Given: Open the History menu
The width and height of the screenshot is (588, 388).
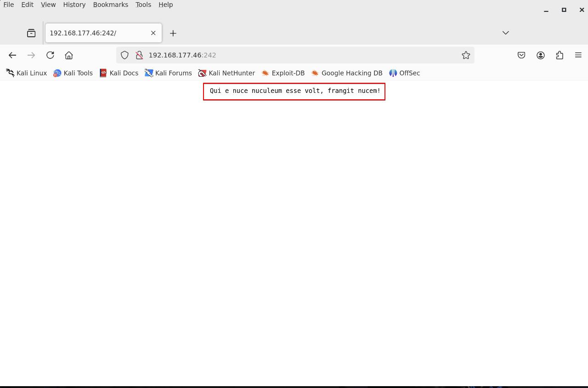Looking at the screenshot, I should pos(74,5).
